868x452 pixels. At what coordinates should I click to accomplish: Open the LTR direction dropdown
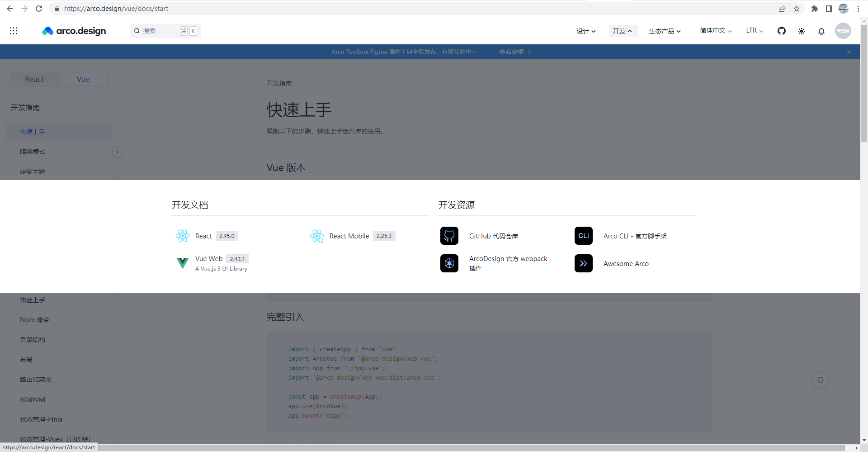755,30
